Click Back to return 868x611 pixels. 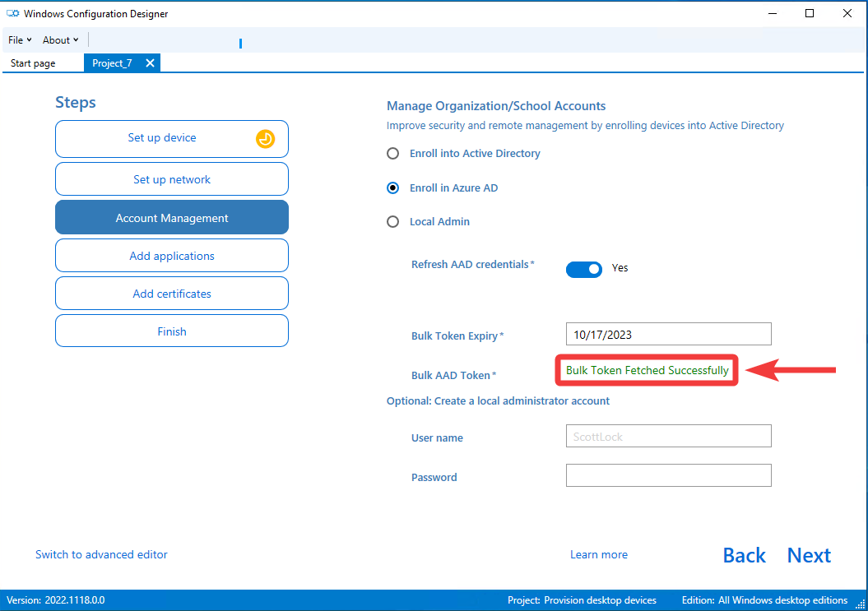744,555
